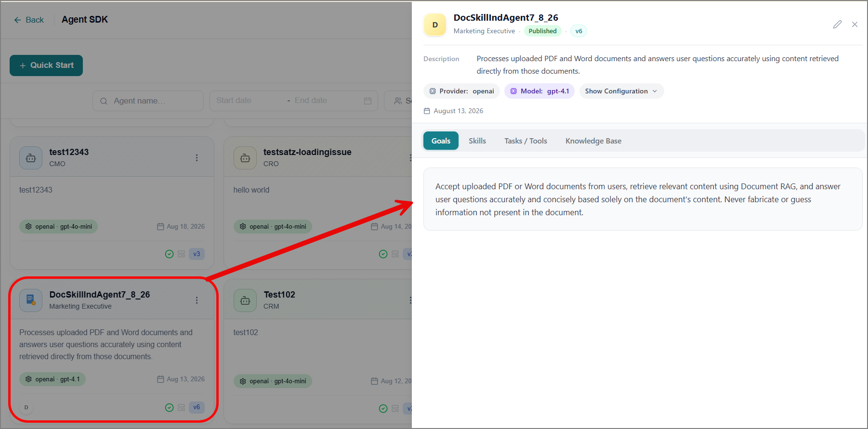Click the openai · gpt-4o-mini tag on testsatz-loadingissue card
868x429 pixels.
[x=273, y=226]
